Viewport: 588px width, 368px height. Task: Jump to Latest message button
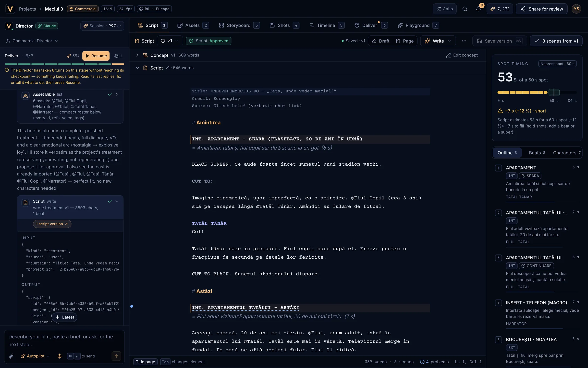coord(65,317)
